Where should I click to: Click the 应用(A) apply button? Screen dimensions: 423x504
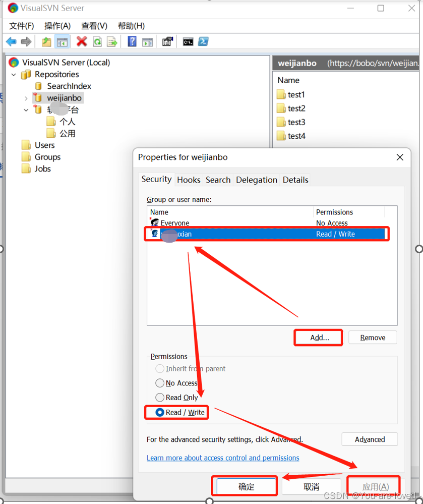tap(375, 487)
